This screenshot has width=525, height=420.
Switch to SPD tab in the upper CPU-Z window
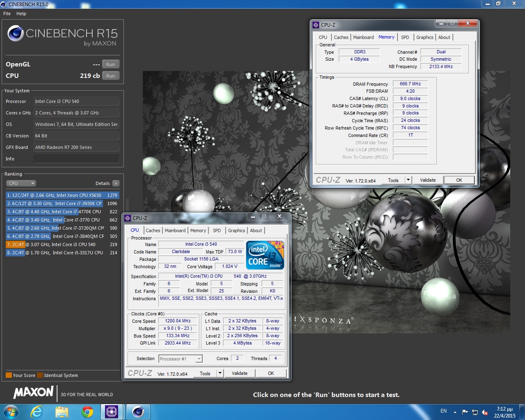coord(405,37)
